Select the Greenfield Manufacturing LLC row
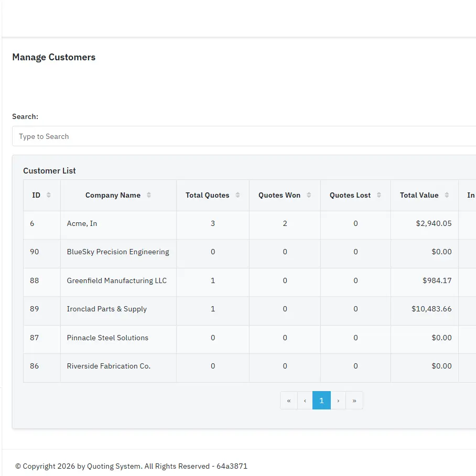 pos(118,280)
